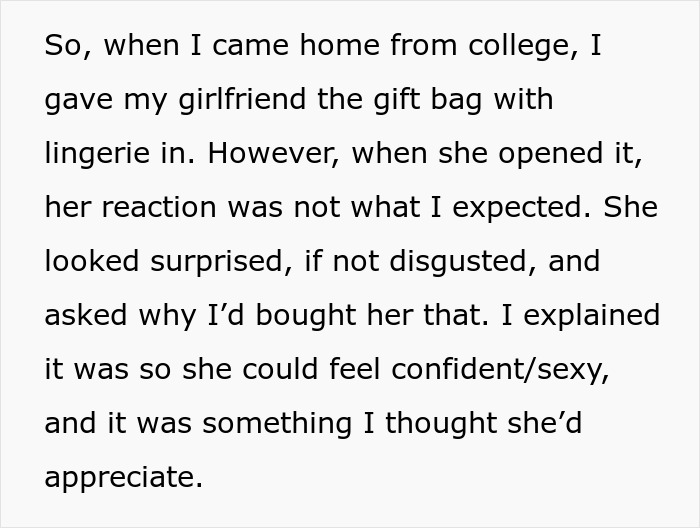The image size is (700, 528).
Task: Click the word "she'd" in eighth line
Action: coord(545,423)
